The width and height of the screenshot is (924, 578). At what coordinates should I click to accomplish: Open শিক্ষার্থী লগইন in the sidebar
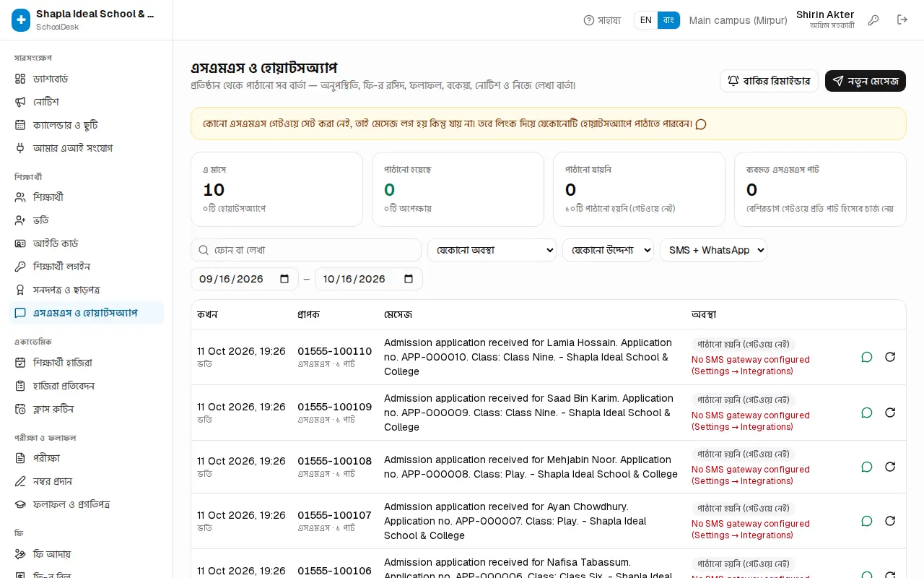tap(87, 267)
